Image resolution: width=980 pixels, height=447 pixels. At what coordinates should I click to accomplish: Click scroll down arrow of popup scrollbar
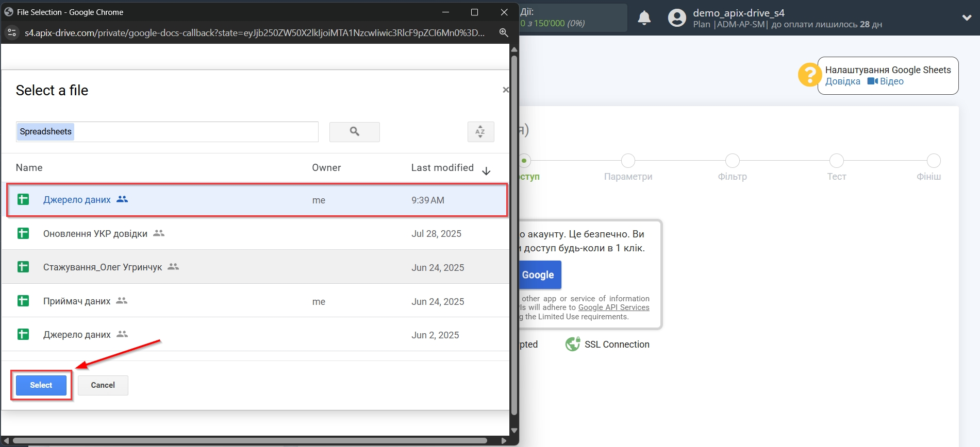514,430
